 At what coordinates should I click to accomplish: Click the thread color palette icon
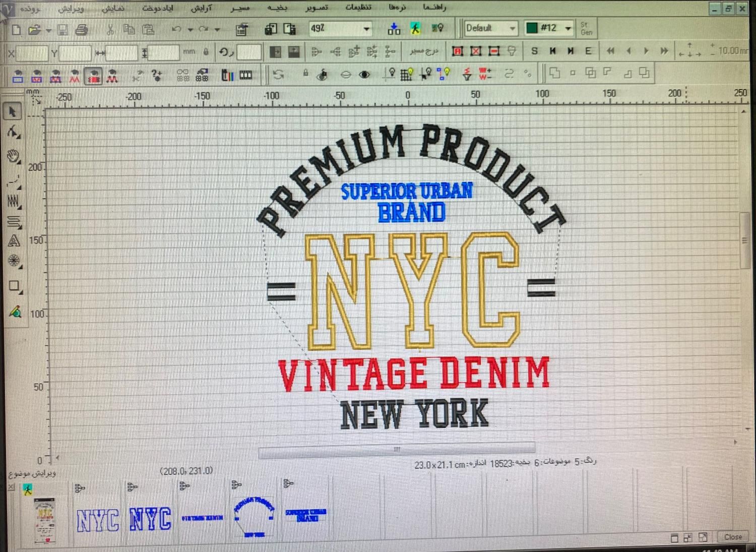coord(228,76)
